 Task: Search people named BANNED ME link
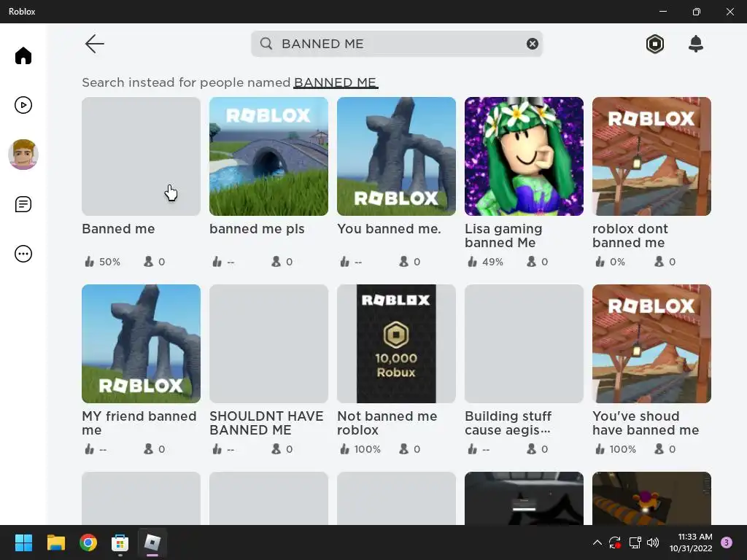click(x=336, y=82)
